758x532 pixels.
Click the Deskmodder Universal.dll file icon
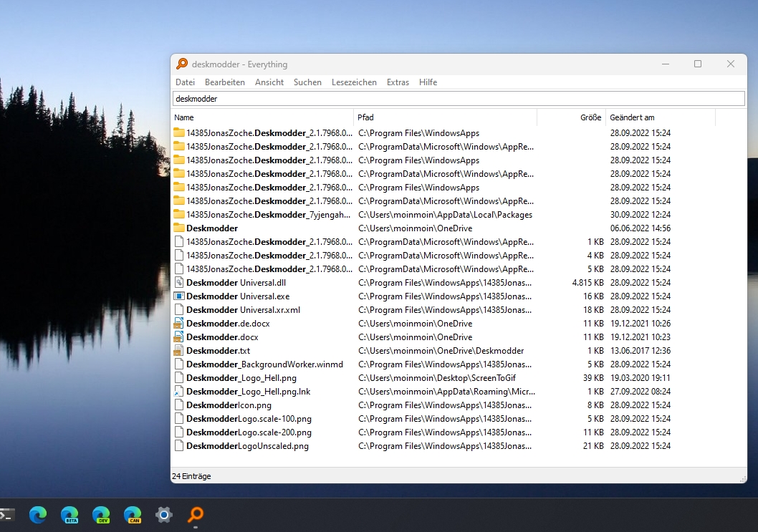pyautogui.click(x=179, y=283)
